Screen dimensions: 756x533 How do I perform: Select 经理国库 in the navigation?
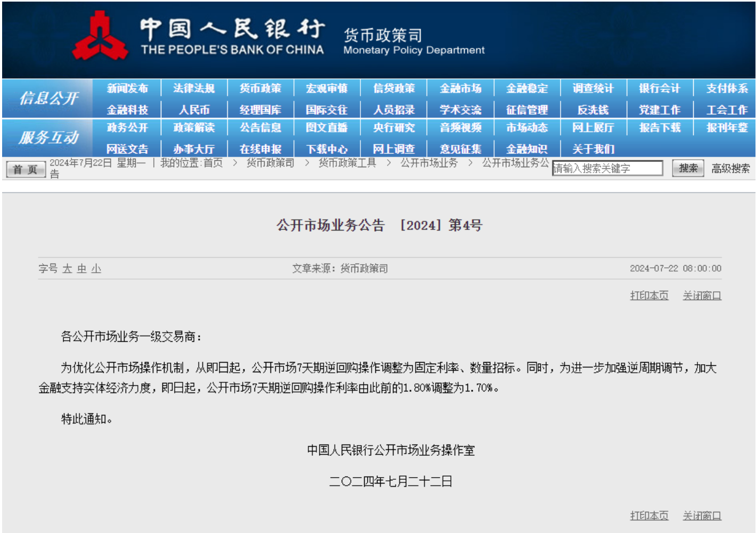point(260,110)
